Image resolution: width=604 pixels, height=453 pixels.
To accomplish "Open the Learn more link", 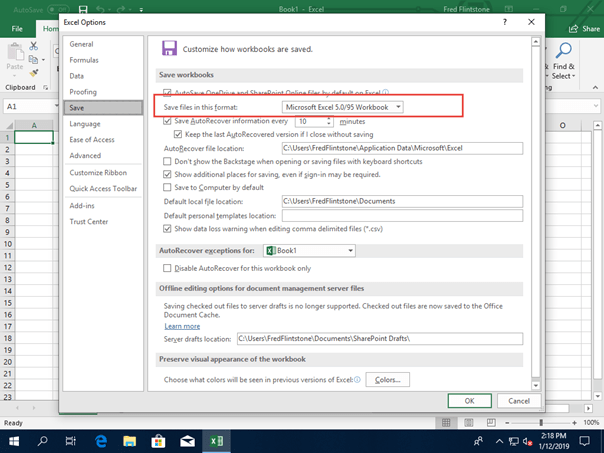I will pos(182,326).
